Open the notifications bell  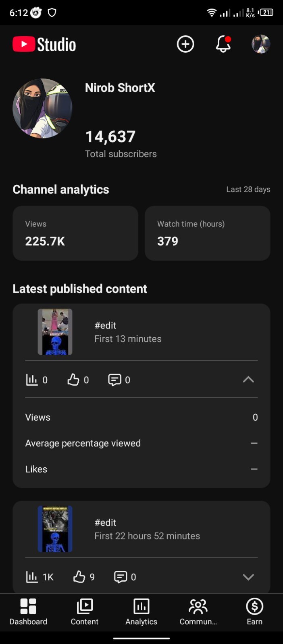click(223, 44)
